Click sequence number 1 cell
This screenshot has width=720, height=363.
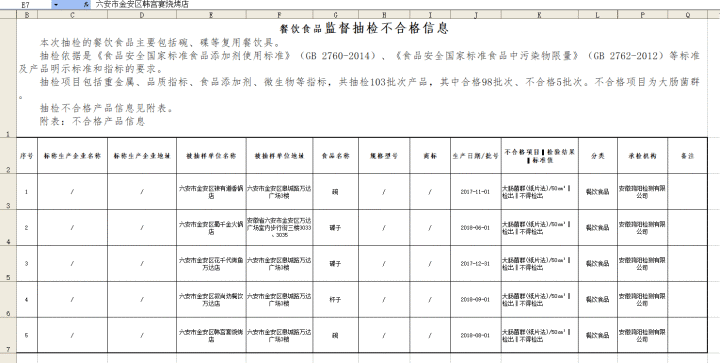pos(27,192)
